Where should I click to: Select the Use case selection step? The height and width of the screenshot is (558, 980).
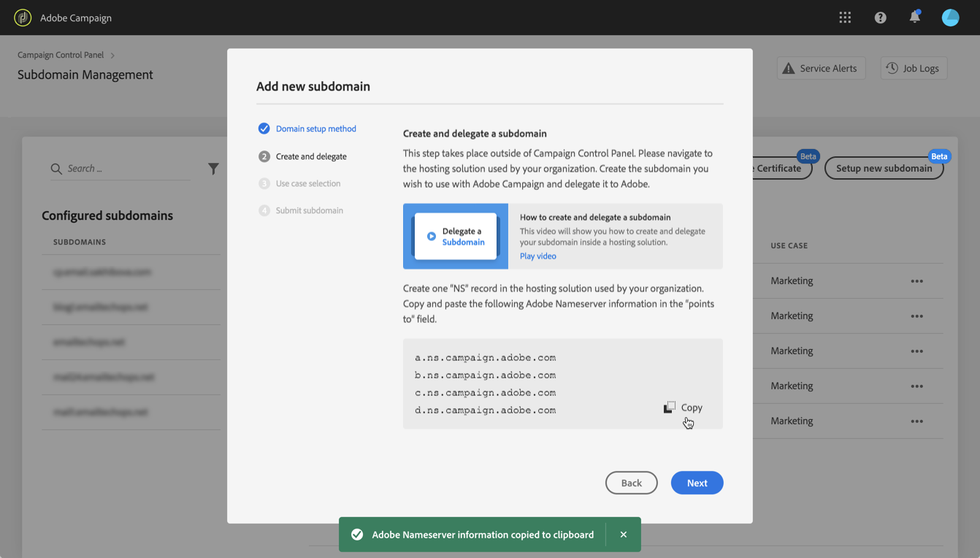[308, 183]
